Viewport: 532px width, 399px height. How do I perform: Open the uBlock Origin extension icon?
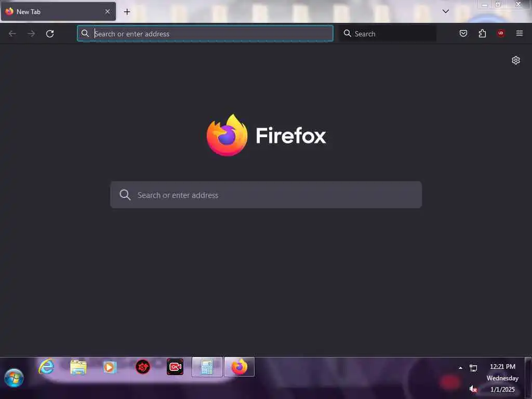click(501, 33)
